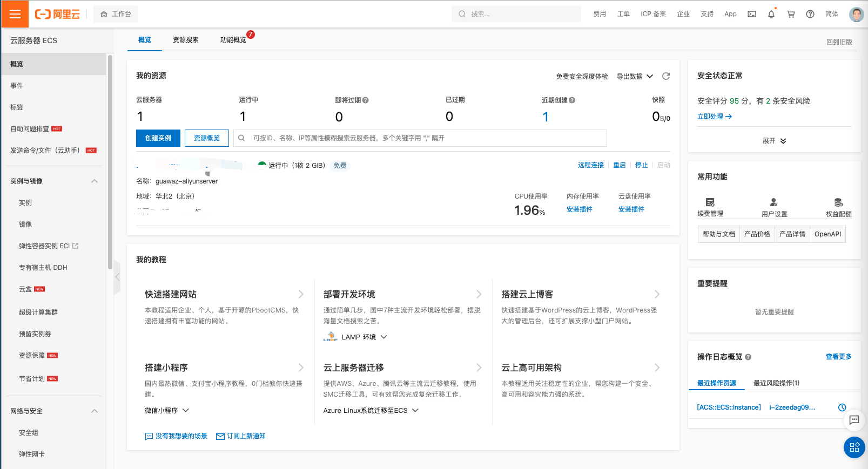
Task: Switch to the 功能概览 tab
Action: [x=233, y=40]
